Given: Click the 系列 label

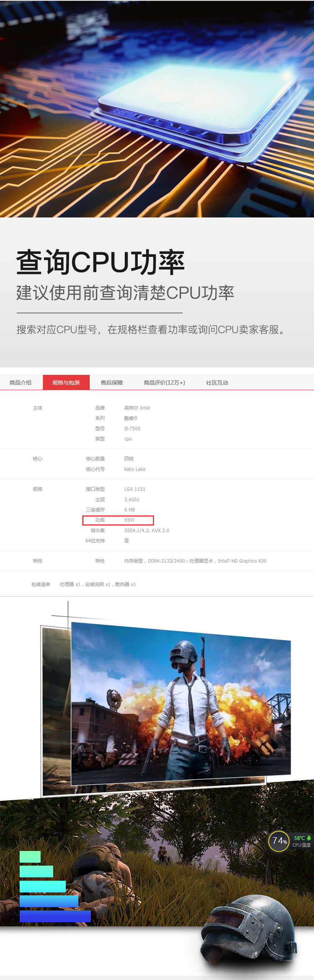Looking at the screenshot, I should coord(100,418).
